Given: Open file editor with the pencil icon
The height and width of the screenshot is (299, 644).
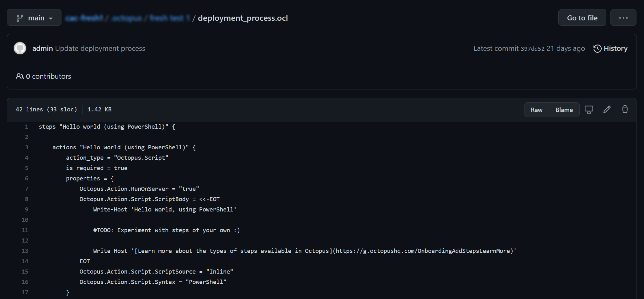Looking at the screenshot, I should [607, 109].
